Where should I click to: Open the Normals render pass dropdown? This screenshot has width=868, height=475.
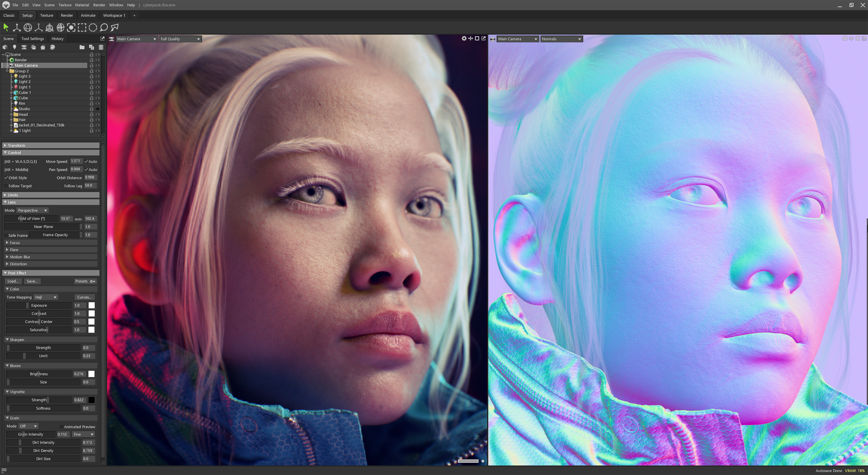[x=561, y=39]
